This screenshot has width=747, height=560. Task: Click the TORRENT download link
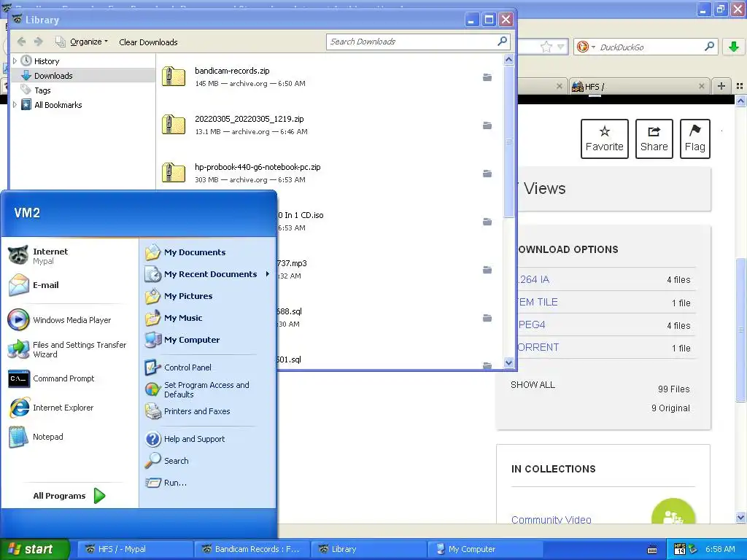click(x=538, y=348)
